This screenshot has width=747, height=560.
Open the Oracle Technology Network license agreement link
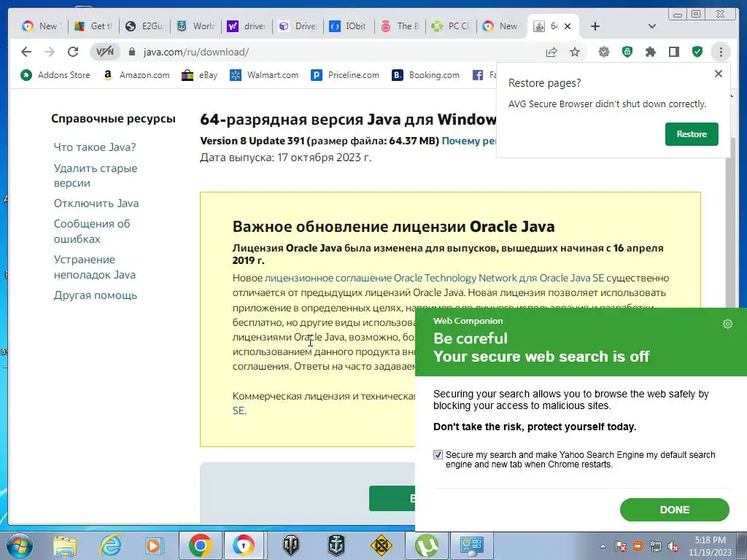pyautogui.click(x=434, y=278)
